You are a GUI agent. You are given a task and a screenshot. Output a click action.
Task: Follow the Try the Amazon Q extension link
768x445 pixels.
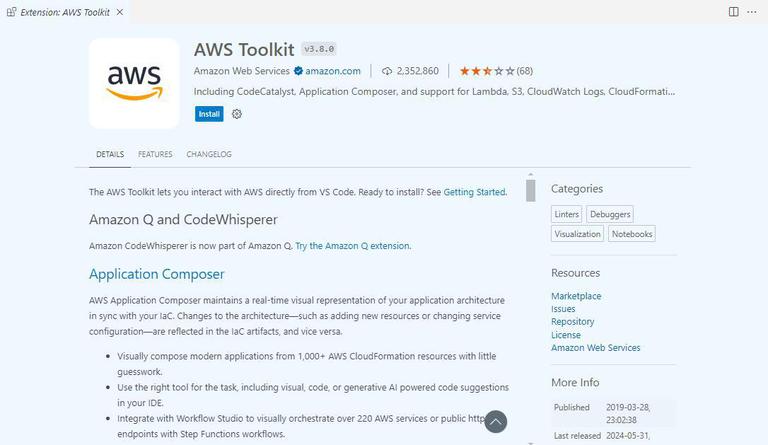click(352, 246)
